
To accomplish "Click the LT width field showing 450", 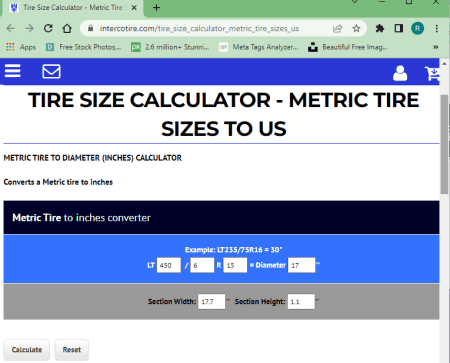I will click(169, 265).
